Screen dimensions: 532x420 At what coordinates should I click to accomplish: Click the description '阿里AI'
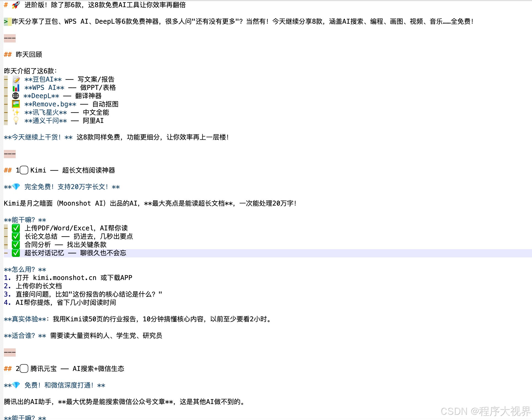[93, 121]
